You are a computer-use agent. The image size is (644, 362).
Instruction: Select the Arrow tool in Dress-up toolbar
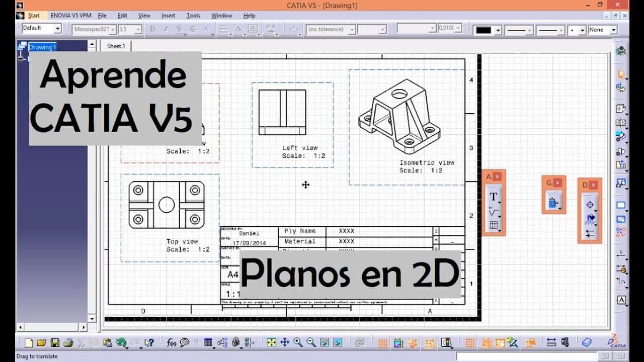(x=590, y=233)
